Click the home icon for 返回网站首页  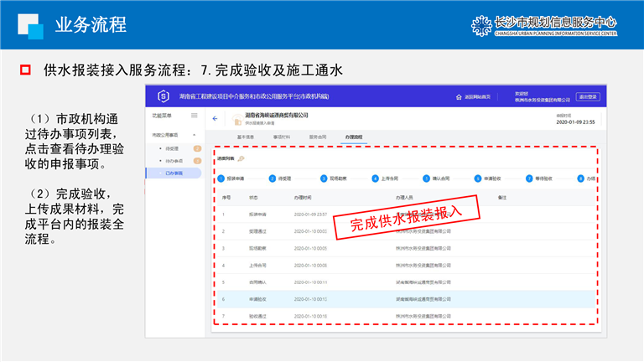tap(458, 97)
